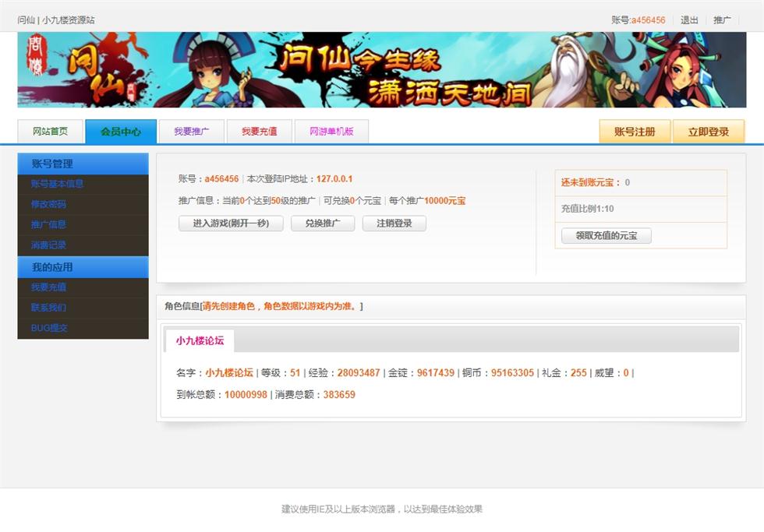Open 推广信息 from the sidebar

(48, 224)
